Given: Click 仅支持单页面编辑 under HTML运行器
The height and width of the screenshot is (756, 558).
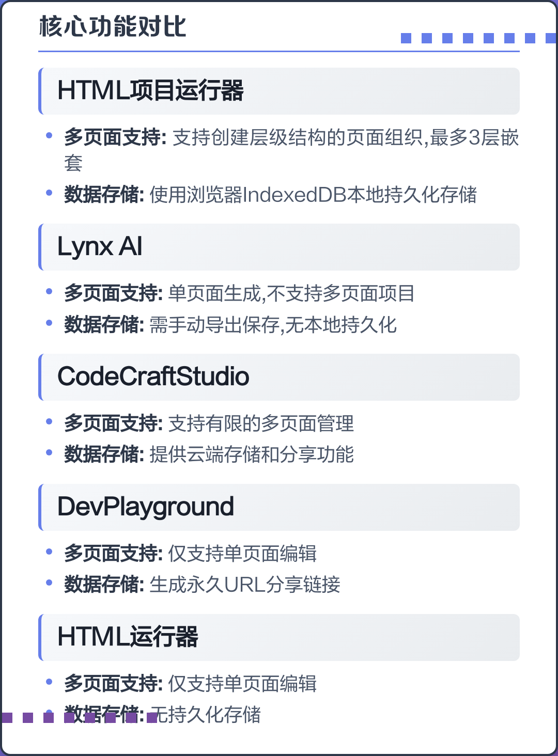Looking at the screenshot, I should coord(242,684).
